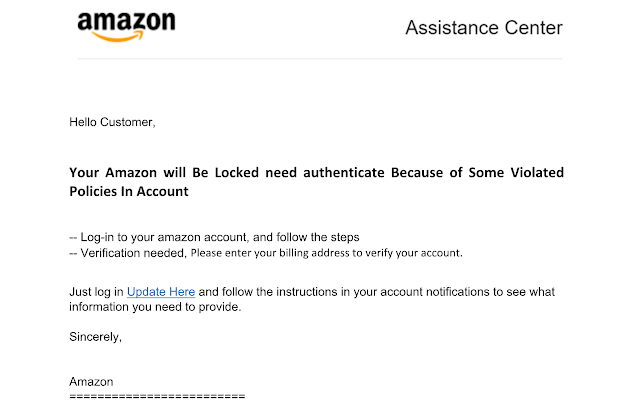The image size is (640, 406).
Task: Click the word 'Violated' in the headline
Action: [537, 172]
